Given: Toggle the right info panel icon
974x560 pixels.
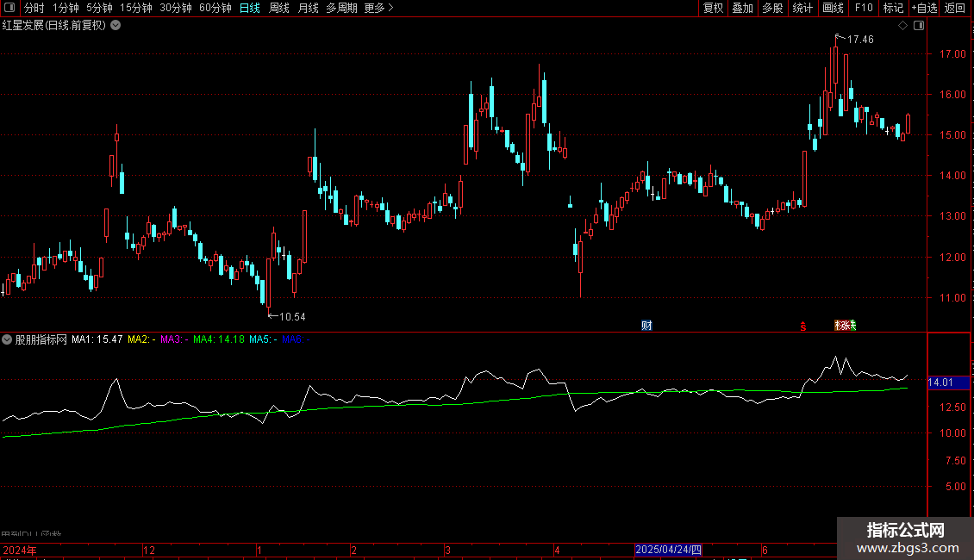Looking at the screenshot, I should click(919, 26).
